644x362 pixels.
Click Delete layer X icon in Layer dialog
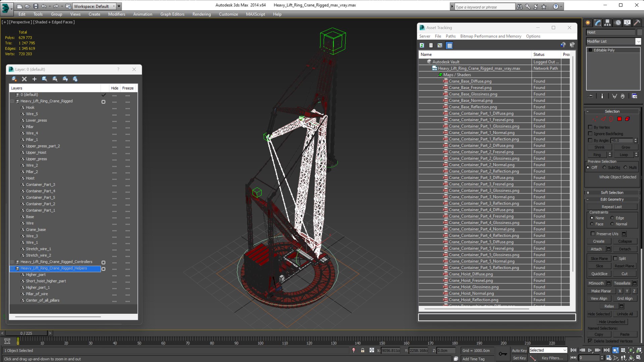tap(24, 79)
